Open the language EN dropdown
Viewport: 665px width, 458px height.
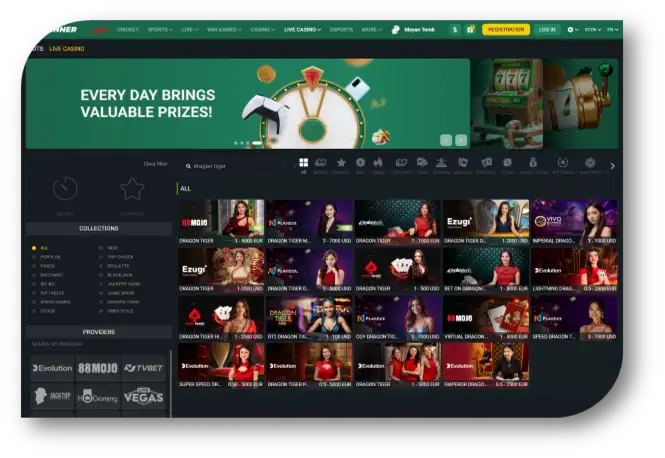coord(612,30)
